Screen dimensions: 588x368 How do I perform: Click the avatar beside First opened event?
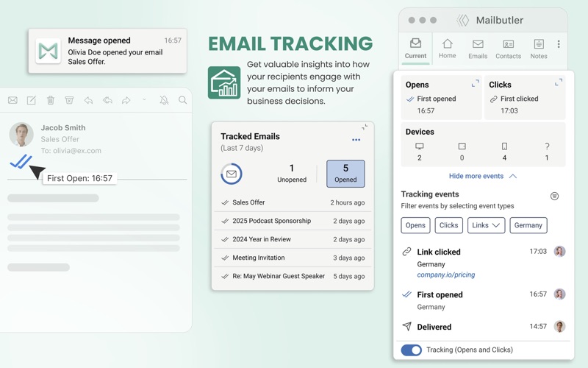[560, 294]
